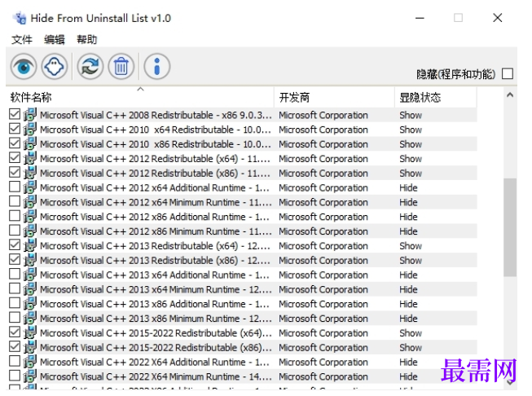The width and height of the screenshot is (532, 396).
Task: Select Microsoft Visual C++ 2015-2022 Redistributable (x86) name
Action: [156, 348]
